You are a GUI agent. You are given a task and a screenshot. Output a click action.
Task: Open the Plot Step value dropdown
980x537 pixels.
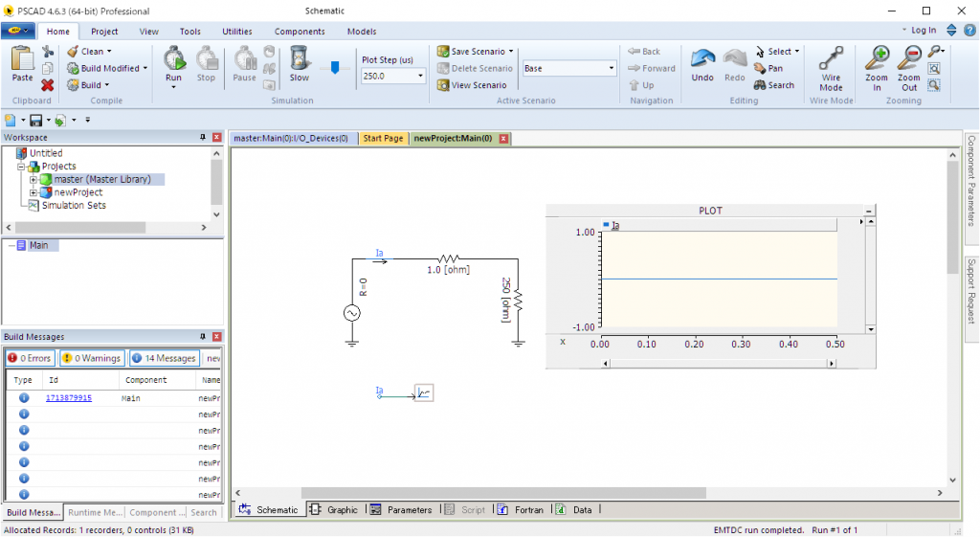420,76
